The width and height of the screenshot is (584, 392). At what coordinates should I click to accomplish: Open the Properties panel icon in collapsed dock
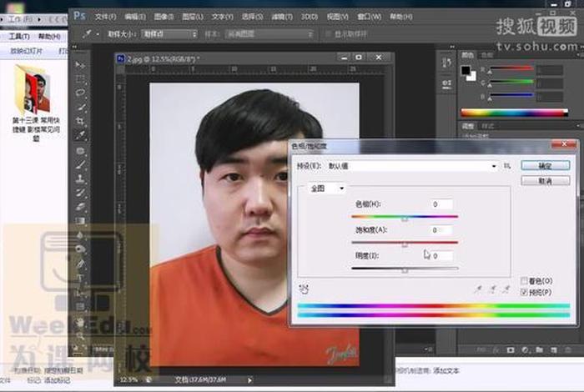[x=446, y=84]
